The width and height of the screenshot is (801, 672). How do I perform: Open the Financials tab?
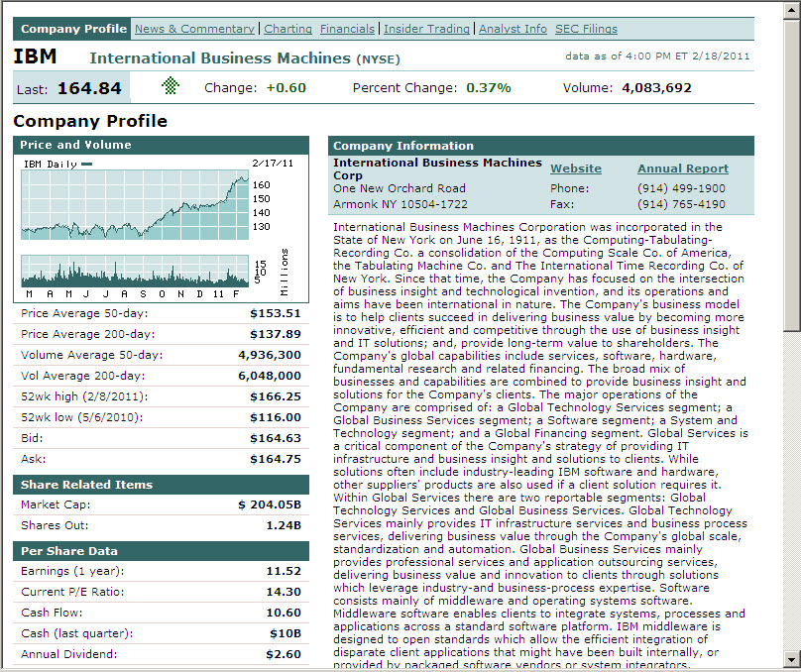348,29
